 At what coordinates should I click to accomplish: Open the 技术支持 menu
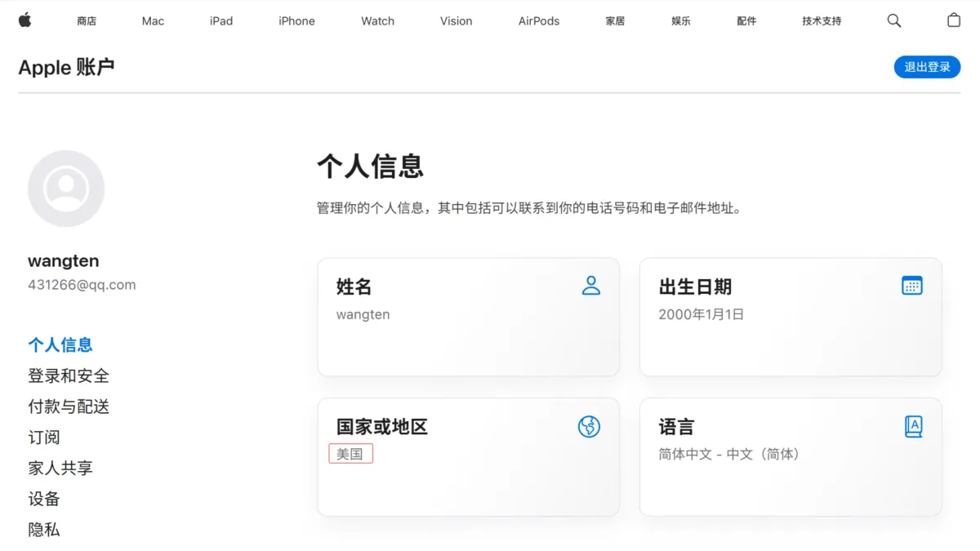coord(822,21)
